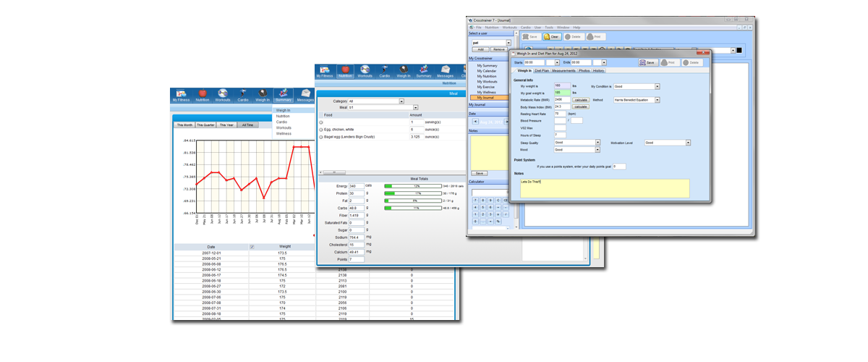
Task: Switch to the Measurements tab
Action: [x=564, y=71]
